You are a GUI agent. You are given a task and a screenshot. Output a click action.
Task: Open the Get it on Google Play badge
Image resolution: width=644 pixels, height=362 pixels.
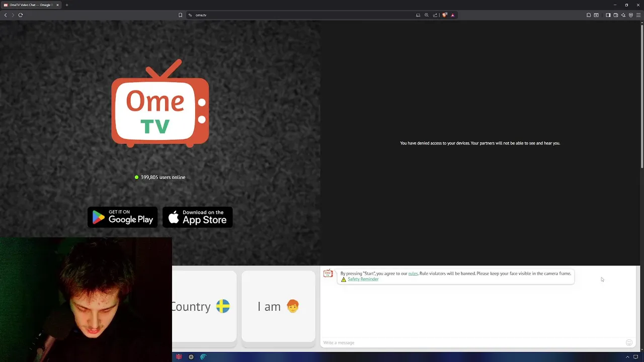pos(123,217)
